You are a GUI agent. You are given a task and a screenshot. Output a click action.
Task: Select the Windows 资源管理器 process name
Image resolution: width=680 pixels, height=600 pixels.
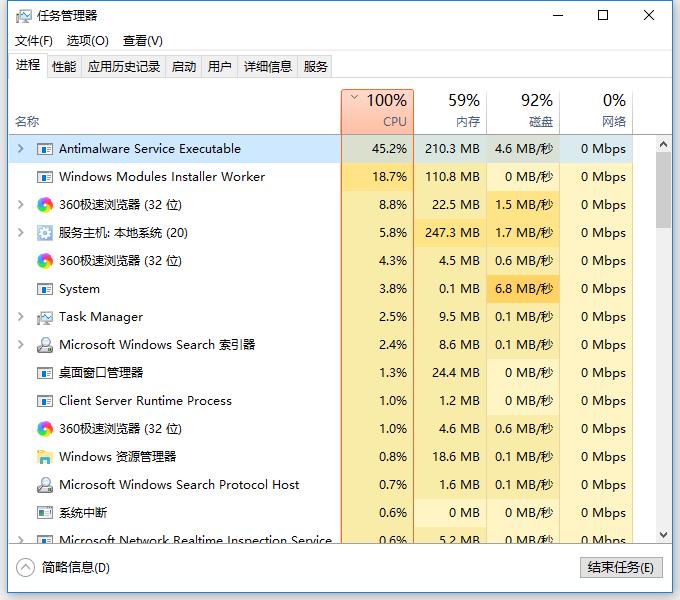click(x=118, y=457)
